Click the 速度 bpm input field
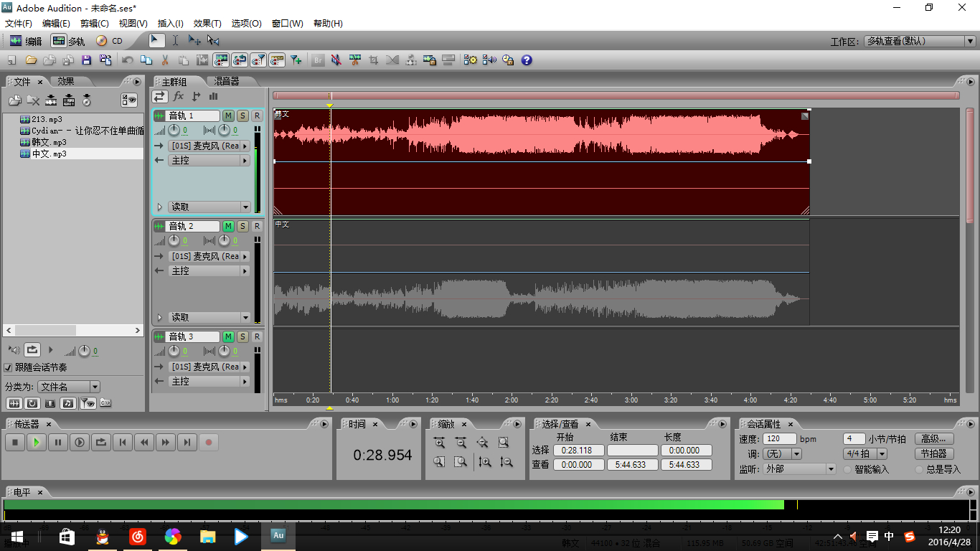The width and height of the screenshot is (980, 551). 780,438
